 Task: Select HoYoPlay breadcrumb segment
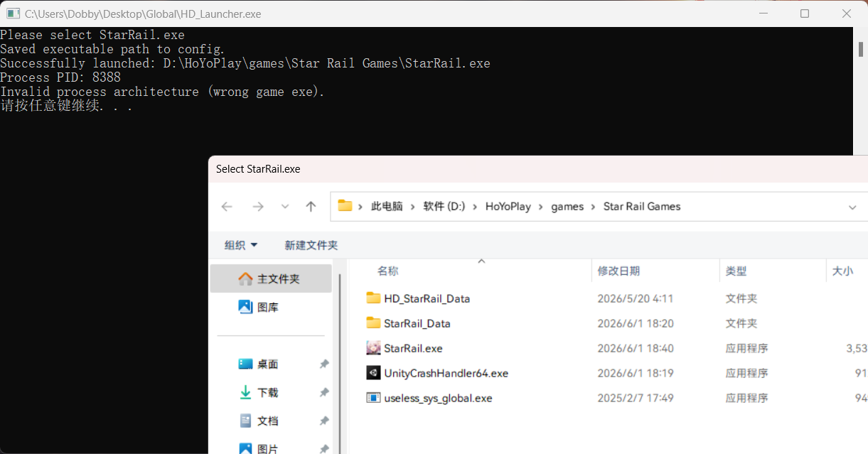click(508, 206)
